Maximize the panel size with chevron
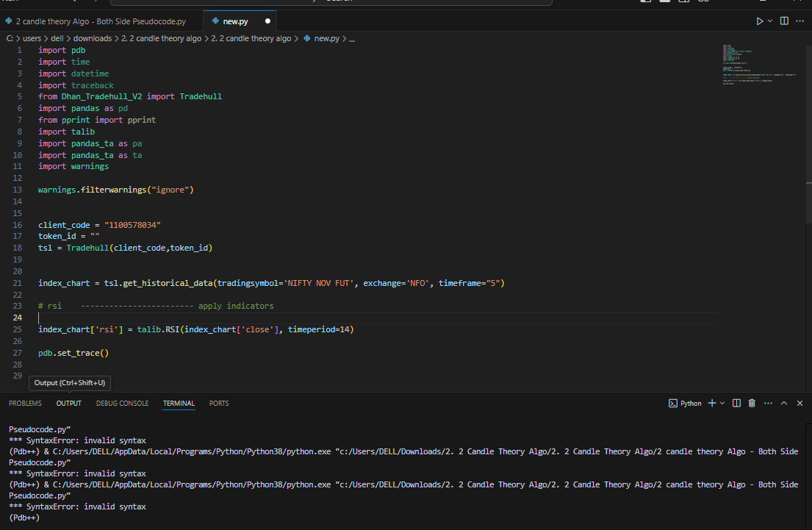The height and width of the screenshot is (530, 812). pyautogui.click(x=784, y=403)
